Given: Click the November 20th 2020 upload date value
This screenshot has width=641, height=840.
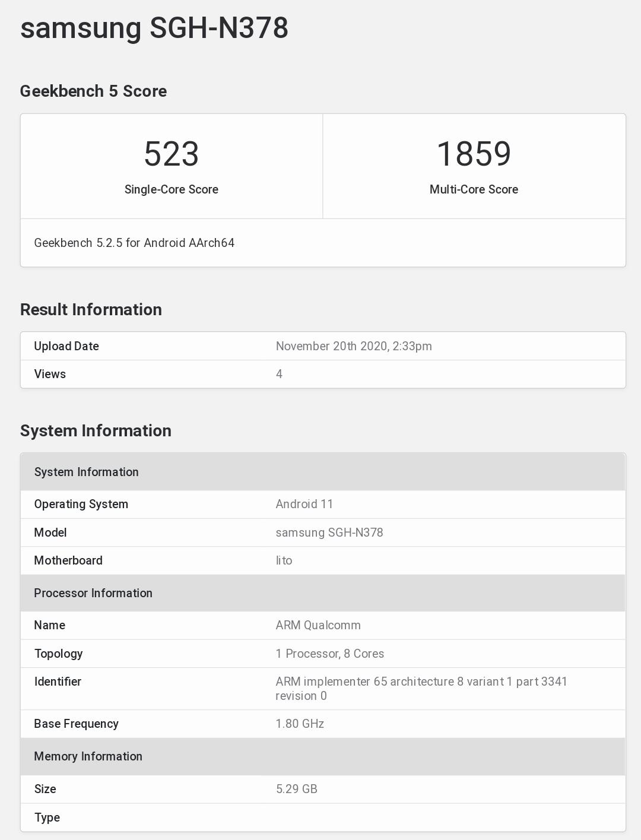Looking at the screenshot, I should coord(354,346).
